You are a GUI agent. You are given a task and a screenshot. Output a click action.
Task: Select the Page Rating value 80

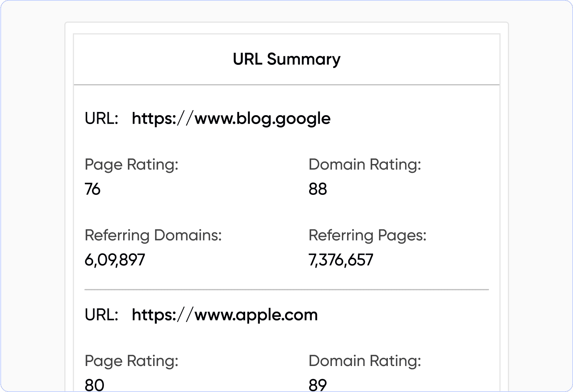click(95, 385)
